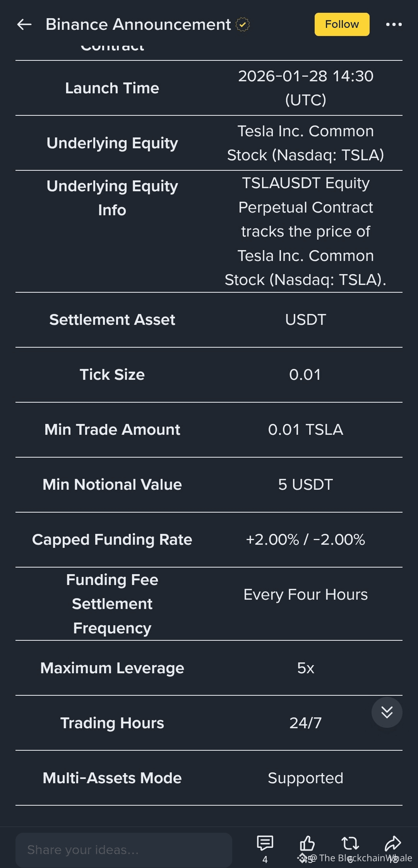Image resolution: width=418 pixels, height=868 pixels.
Task: Select the 2026-01-28 14:30 (UTC) launch value
Action: pyautogui.click(x=305, y=88)
